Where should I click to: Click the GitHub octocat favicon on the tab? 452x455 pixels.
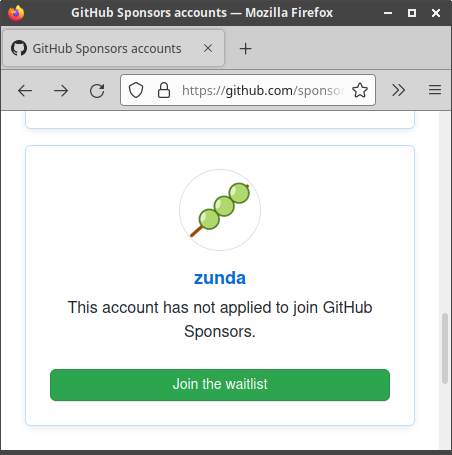point(19,48)
